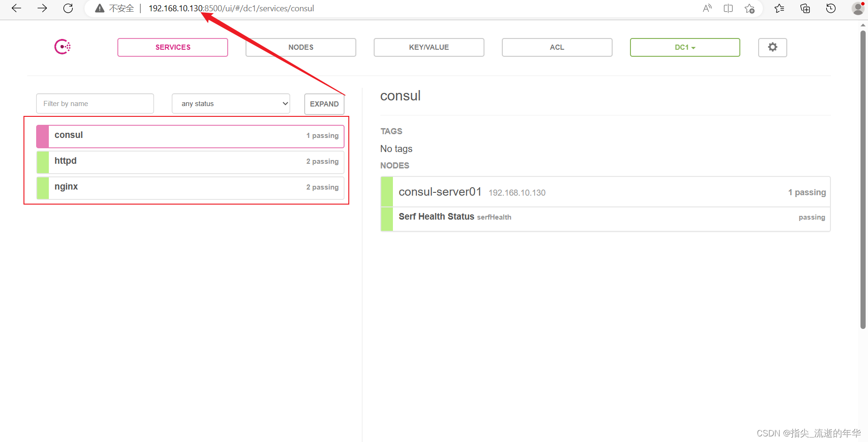This screenshot has width=868, height=442.
Task: Go back with the browser back arrow
Action: pos(16,8)
